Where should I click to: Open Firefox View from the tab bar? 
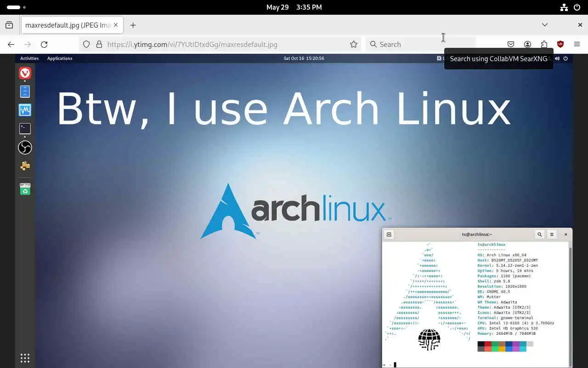click(9, 25)
